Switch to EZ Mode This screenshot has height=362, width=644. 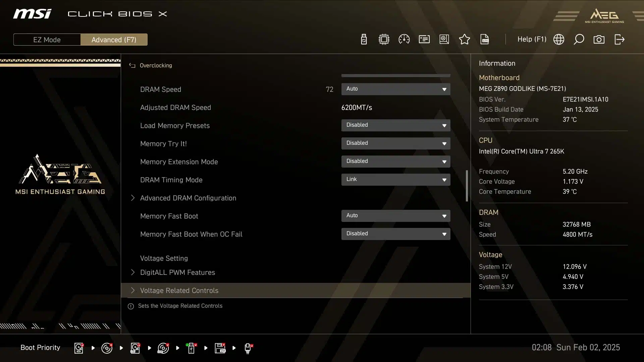point(47,40)
